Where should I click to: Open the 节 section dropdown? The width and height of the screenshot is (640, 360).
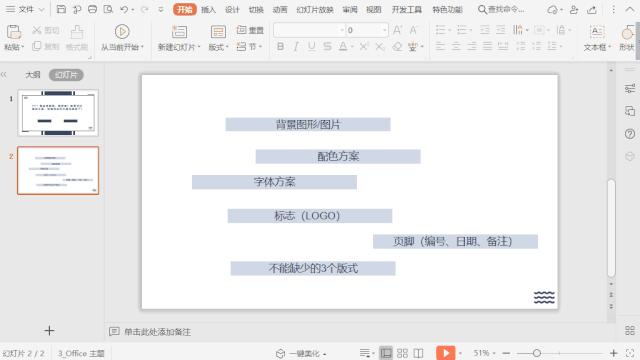coord(249,47)
